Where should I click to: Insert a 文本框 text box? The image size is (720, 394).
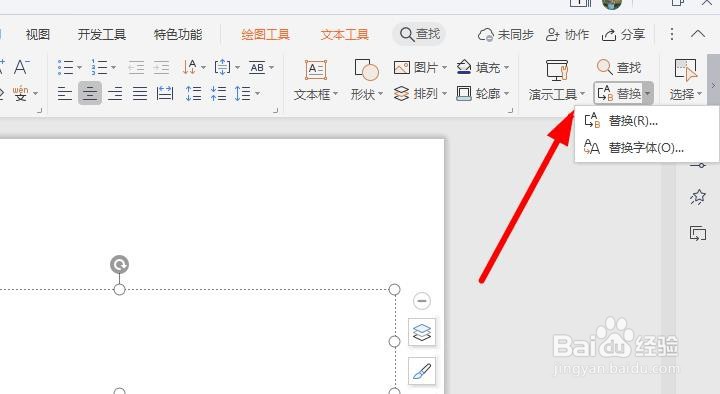tap(316, 80)
